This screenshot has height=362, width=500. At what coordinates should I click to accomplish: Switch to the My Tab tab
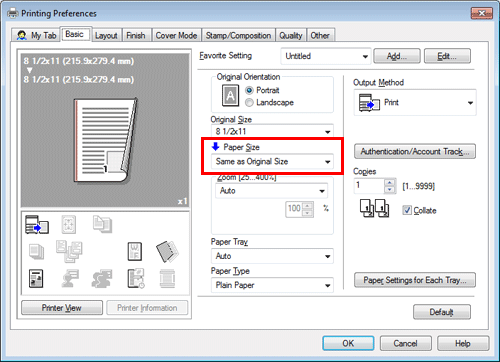point(36,35)
